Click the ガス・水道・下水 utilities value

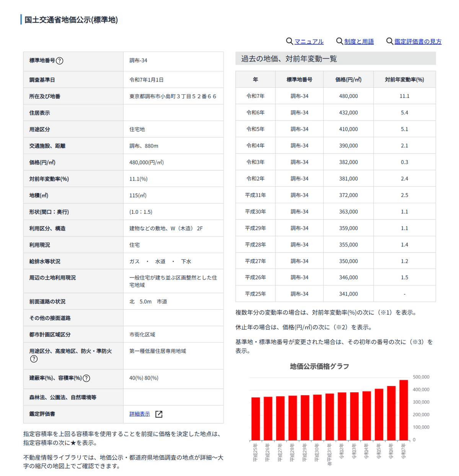tap(160, 261)
